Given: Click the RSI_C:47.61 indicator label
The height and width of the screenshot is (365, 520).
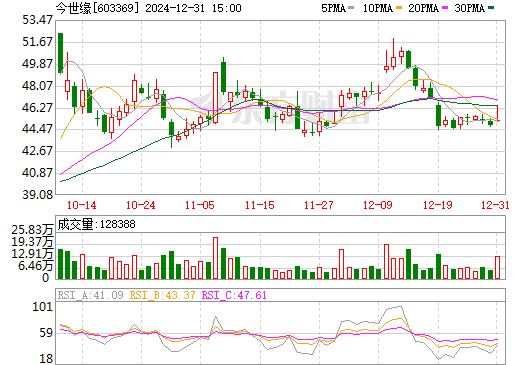Looking at the screenshot, I should coord(234,295).
